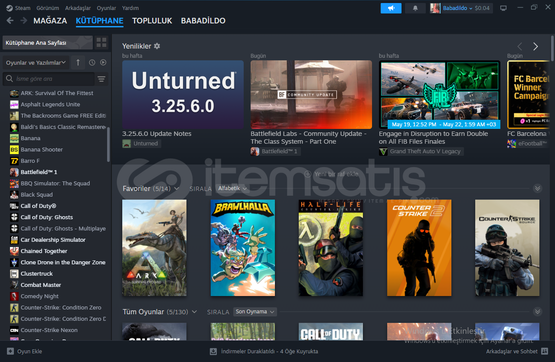Click the announcements megaphone icon
Image resolution: width=555 pixels, height=362 pixels.
coord(391,8)
